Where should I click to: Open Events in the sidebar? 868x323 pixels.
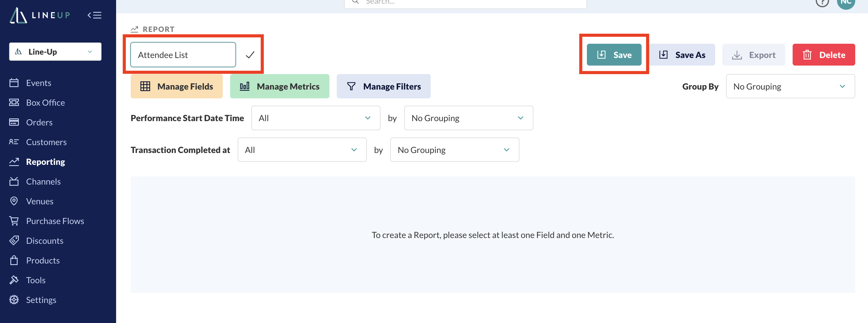coord(38,83)
